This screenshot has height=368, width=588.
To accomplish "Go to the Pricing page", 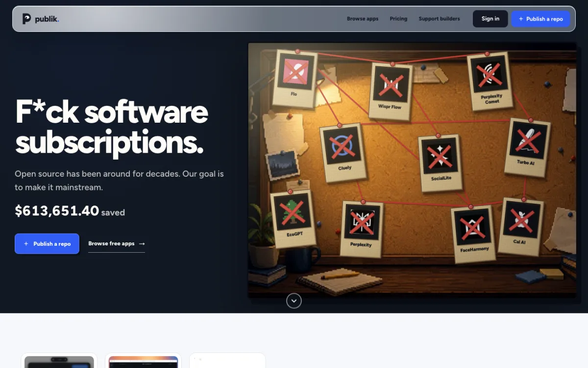I will [x=398, y=19].
